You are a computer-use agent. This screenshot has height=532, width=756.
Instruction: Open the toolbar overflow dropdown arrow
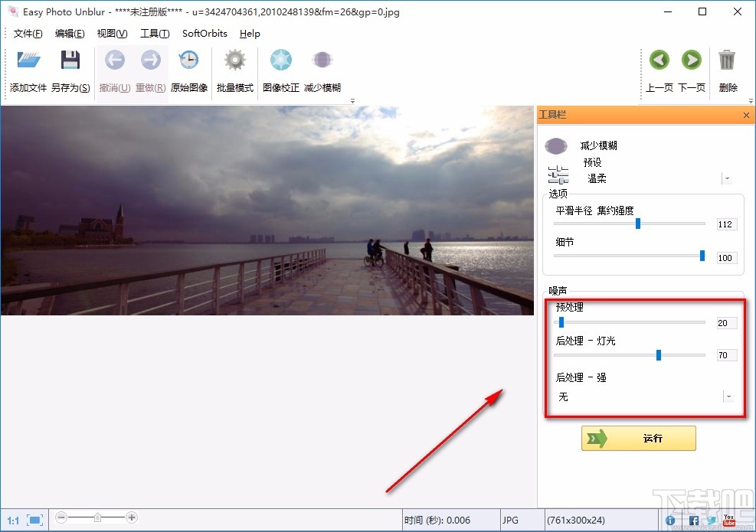(352, 100)
